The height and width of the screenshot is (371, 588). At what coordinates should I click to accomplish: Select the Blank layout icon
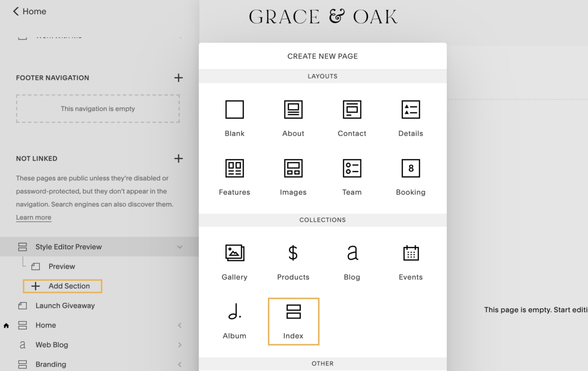(234, 110)
